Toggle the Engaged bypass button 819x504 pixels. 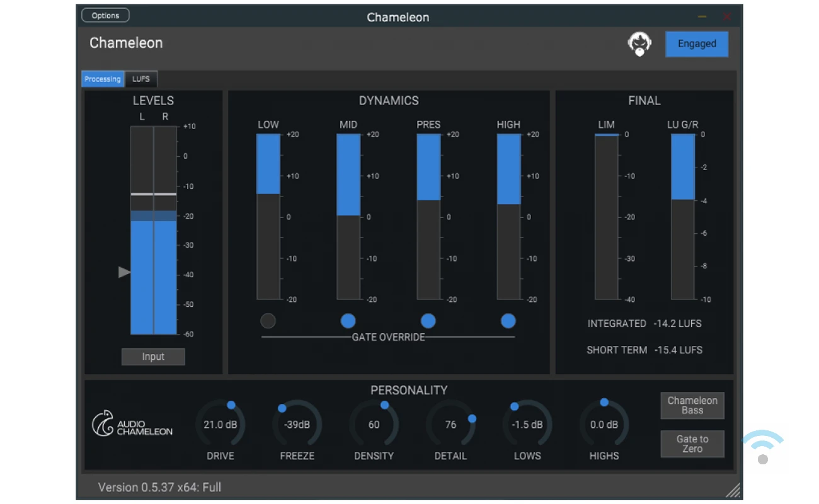coord(697,44)
